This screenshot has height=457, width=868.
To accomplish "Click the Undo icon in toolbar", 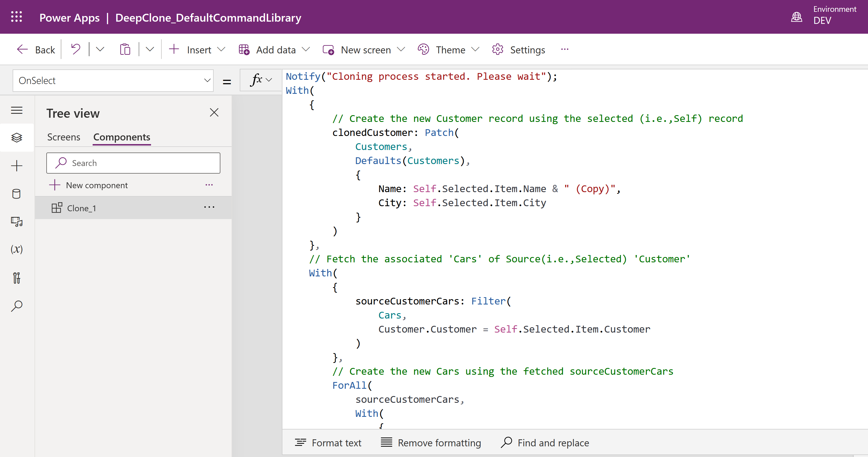I will point(76,50).
